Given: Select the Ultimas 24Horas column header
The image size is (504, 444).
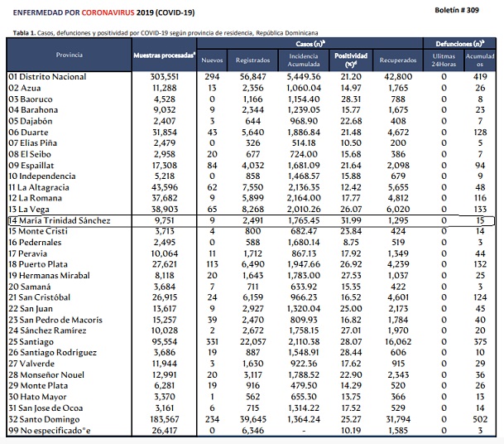Looking at the screenshot, I should click(444, 60).
